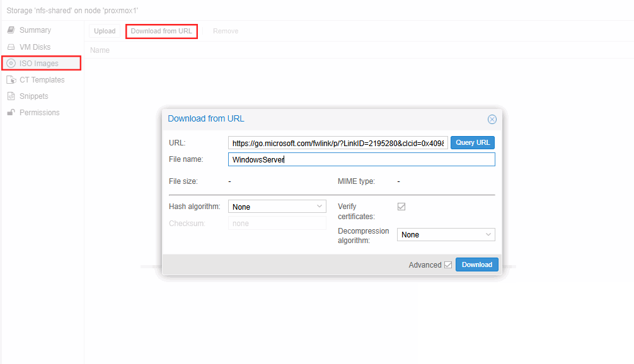Focus the File name input field
The height and width of the screenshot is (364, 634).
[361, 160]
